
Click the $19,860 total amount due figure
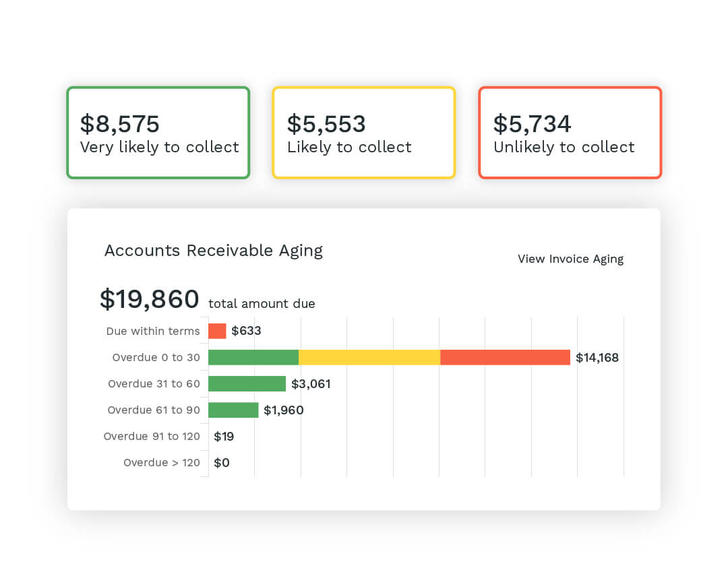(150, 299)
